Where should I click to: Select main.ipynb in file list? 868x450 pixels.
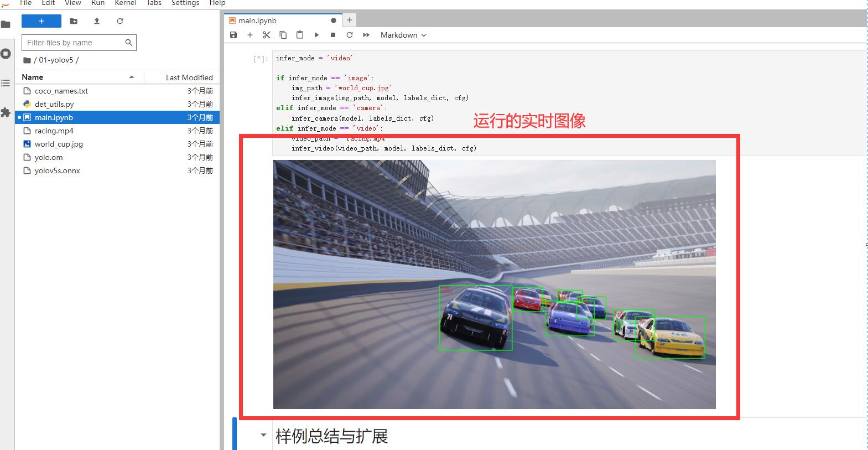[117, 117]
